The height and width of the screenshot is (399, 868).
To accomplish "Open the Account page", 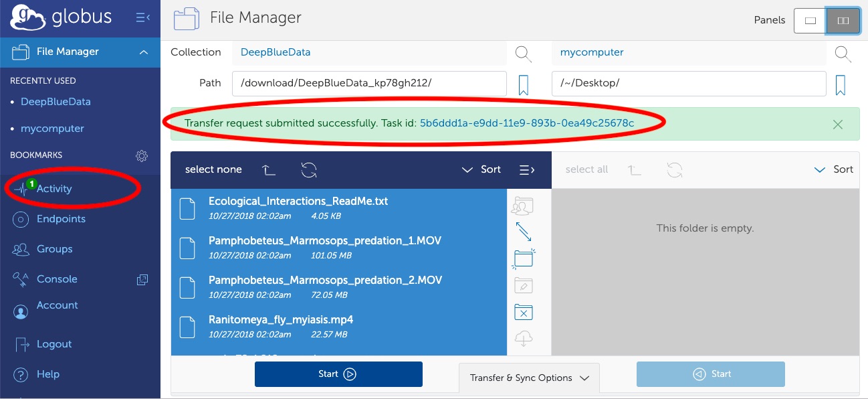I will tap(57, 306).
